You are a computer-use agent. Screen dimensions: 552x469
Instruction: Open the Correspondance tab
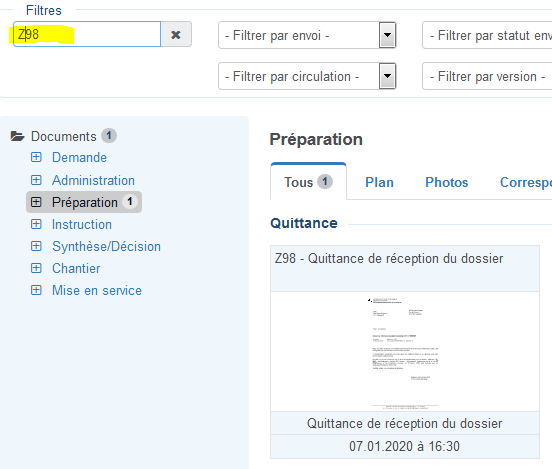(x=526, y=182)
